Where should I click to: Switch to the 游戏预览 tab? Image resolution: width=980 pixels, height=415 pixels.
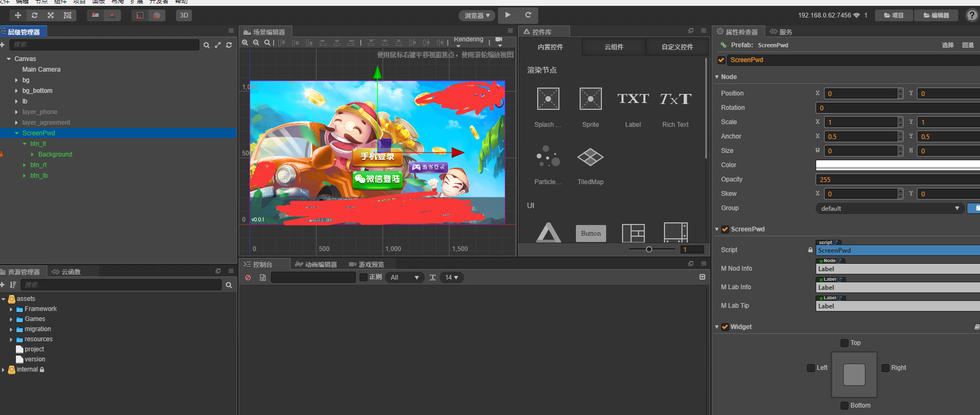click(x=366, y=264)
